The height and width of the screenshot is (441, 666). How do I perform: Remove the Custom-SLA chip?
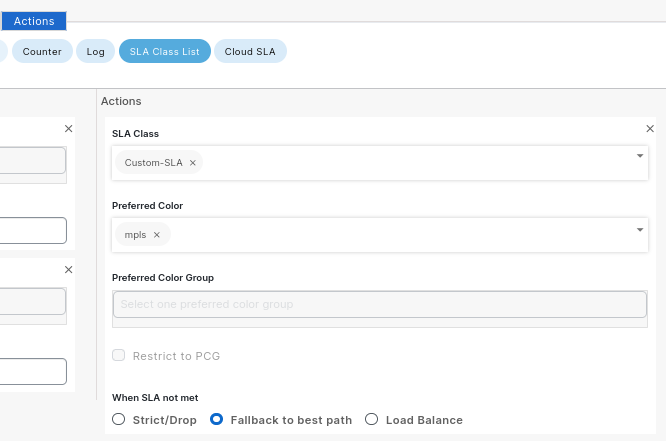coord(193,163)
